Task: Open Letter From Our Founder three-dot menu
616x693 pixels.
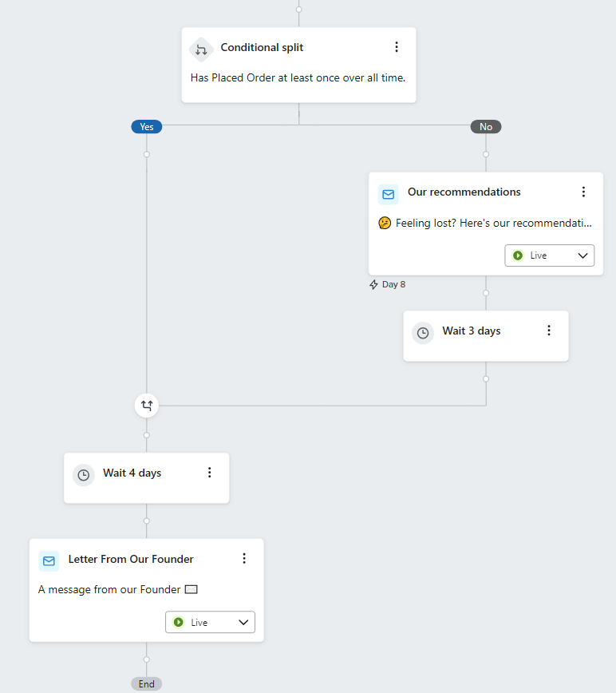Action: 245,559
